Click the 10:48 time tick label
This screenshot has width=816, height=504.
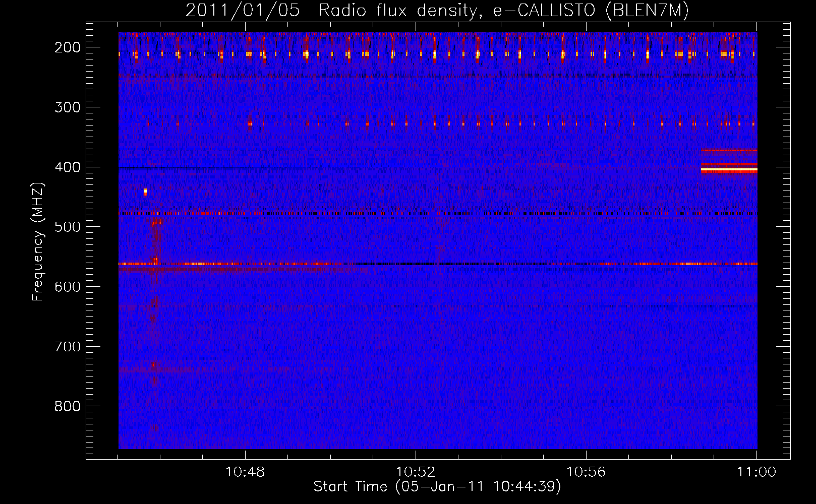245,472
